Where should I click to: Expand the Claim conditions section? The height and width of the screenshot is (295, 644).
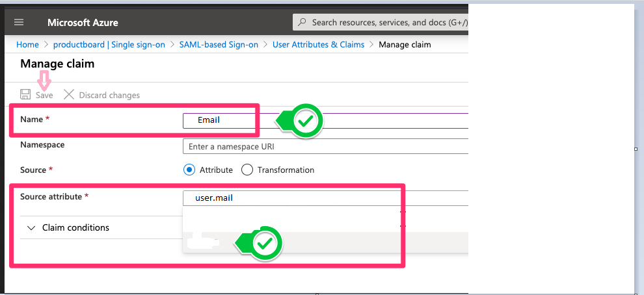tap(68, 227)
